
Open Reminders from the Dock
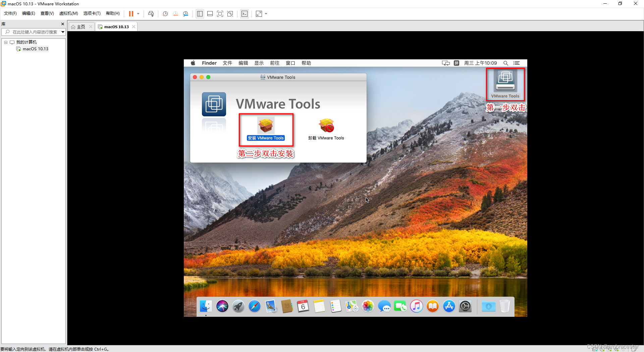335,306
